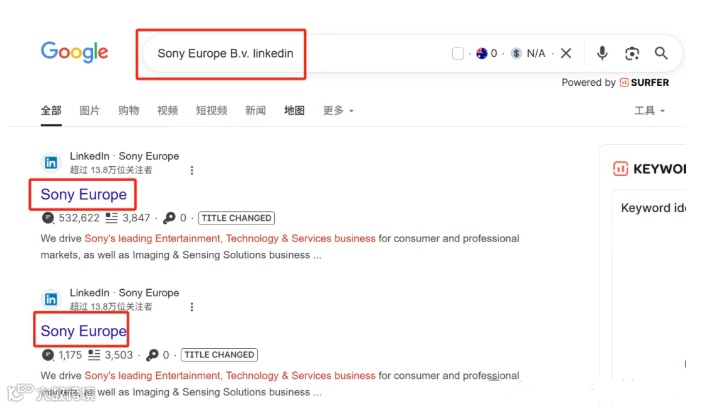Click word count icon beside 3,847

(112, 218)
